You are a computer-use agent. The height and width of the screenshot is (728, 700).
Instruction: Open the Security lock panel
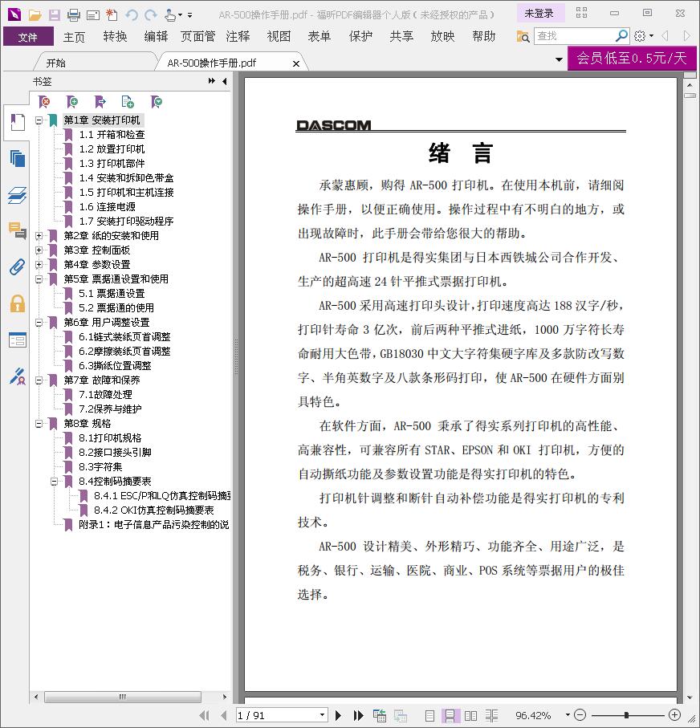click(18, 303)
